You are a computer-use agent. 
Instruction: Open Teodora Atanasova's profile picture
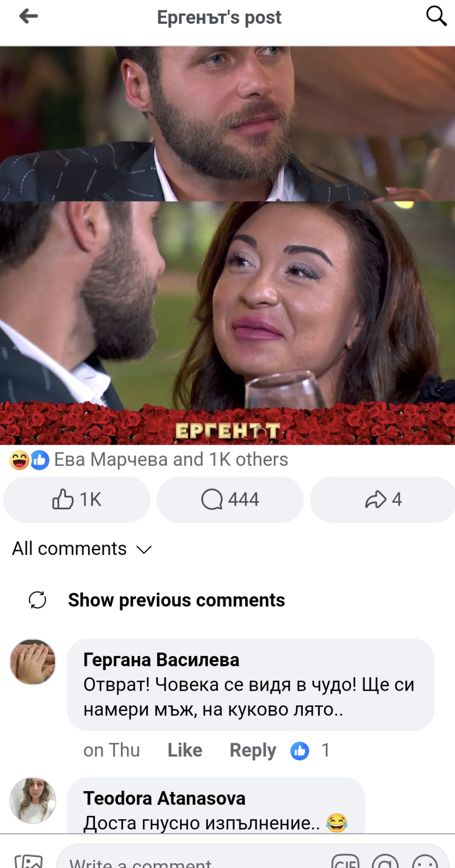coord(33,800)
